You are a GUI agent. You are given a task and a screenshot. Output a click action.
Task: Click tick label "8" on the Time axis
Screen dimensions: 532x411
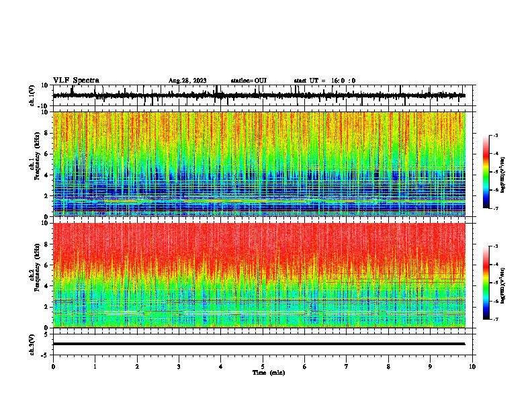pos(388,367)
